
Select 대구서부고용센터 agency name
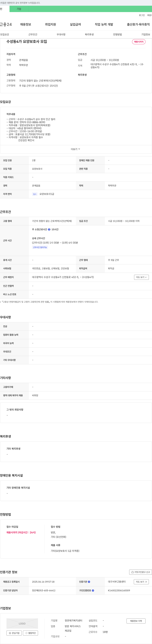point(117,582)
